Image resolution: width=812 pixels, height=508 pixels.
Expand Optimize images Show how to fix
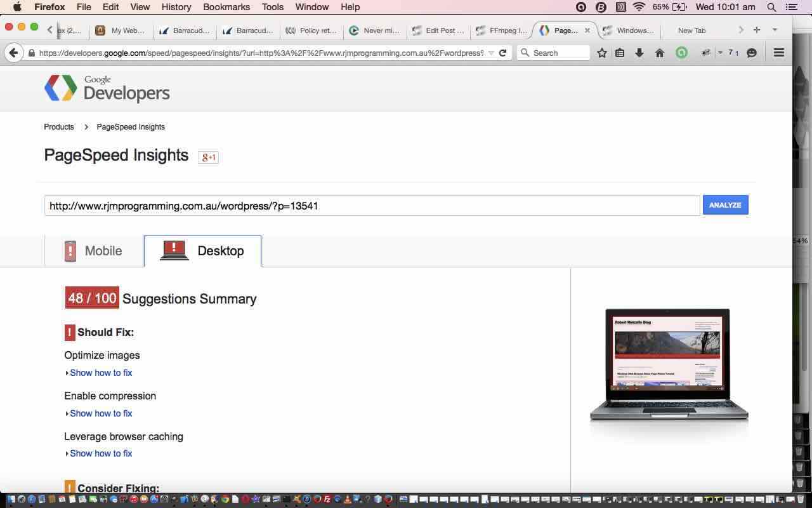100,373
